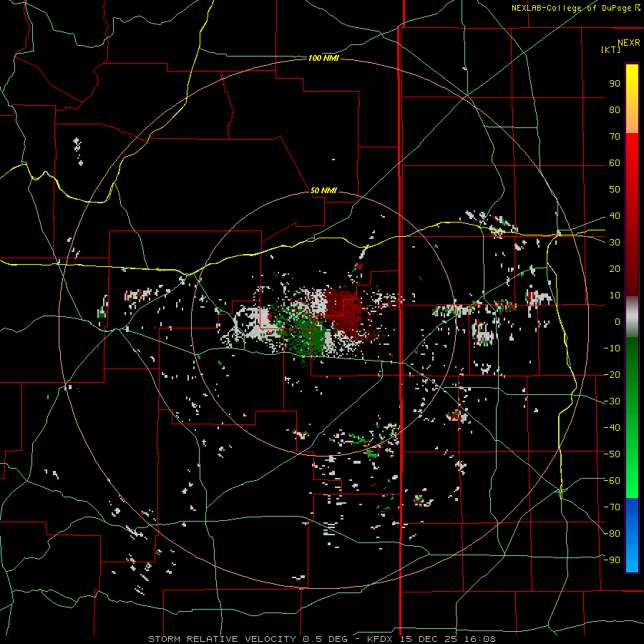644x644 pixels.
Task: Click the 80 value on velocity scale
Action: click(615, 109)
